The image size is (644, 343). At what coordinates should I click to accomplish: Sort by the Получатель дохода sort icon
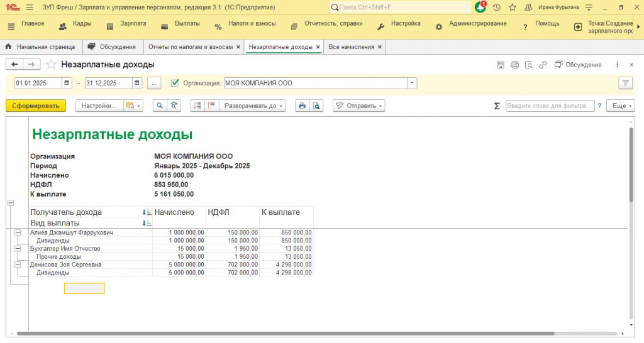tap(147, 212)
